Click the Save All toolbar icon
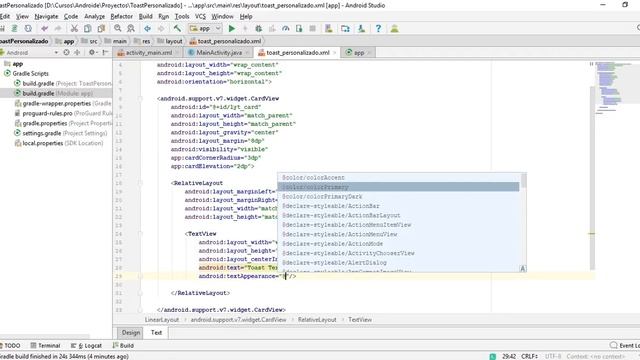This screenshot has width=640, height=360. pos(14,29)
